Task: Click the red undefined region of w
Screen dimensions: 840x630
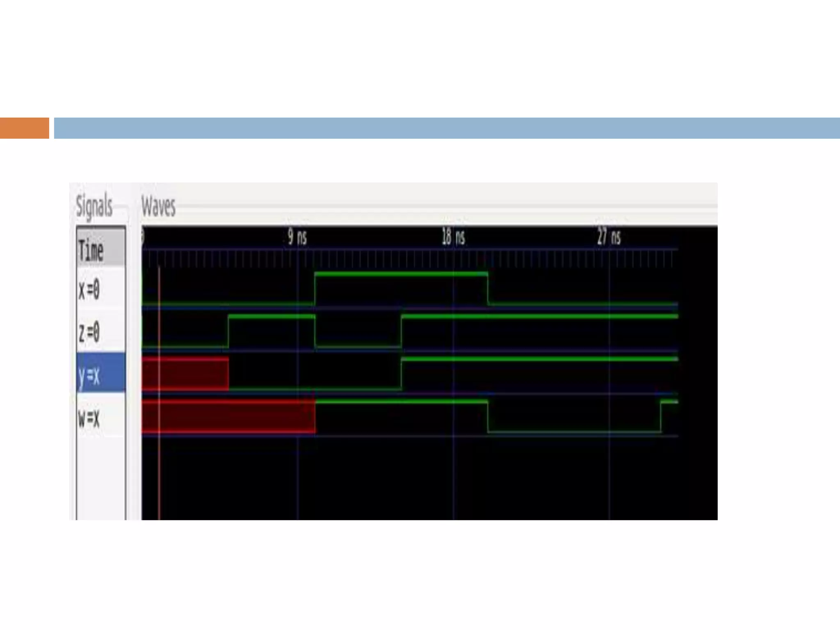Action: click(229, 417)
